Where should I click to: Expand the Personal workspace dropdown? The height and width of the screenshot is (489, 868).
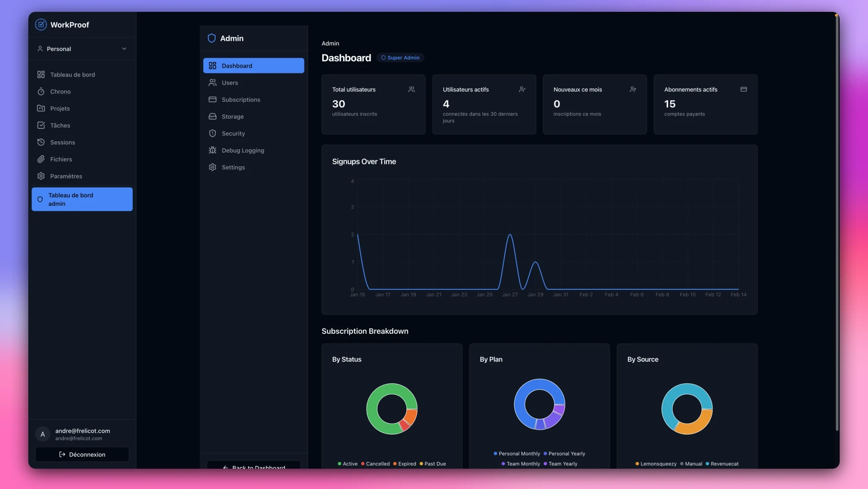coord(82,49)
